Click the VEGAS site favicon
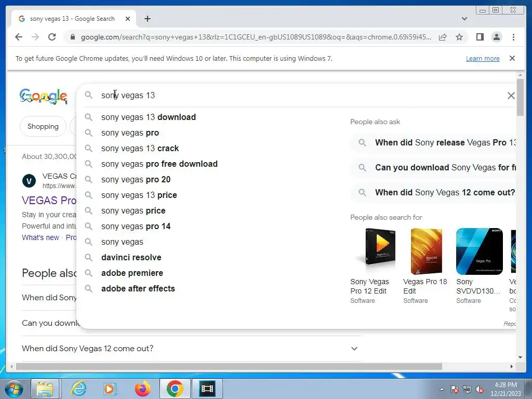 pos(29,181)
